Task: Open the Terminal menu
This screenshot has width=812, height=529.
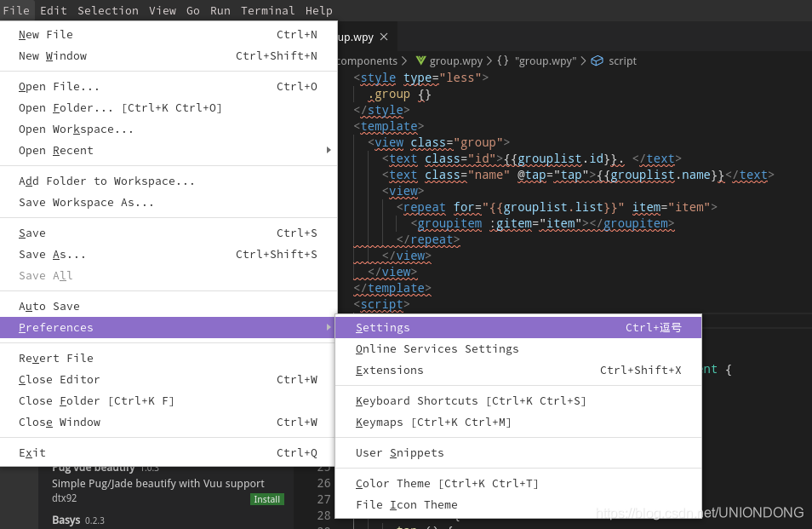Action: point(268,10)
